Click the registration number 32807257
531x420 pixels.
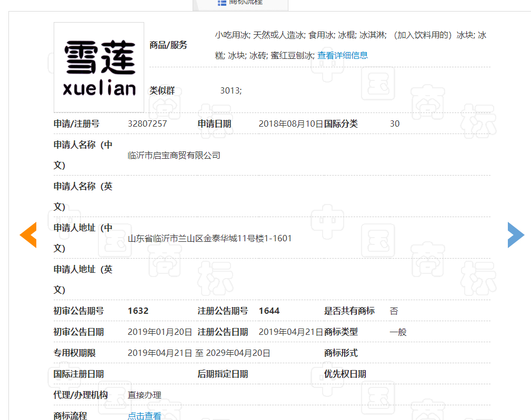coord(147,124)
